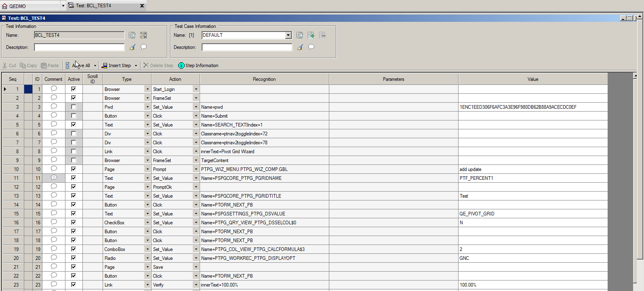Open Type dropdown for step 16 CheckBox

(x=147, y=222)
